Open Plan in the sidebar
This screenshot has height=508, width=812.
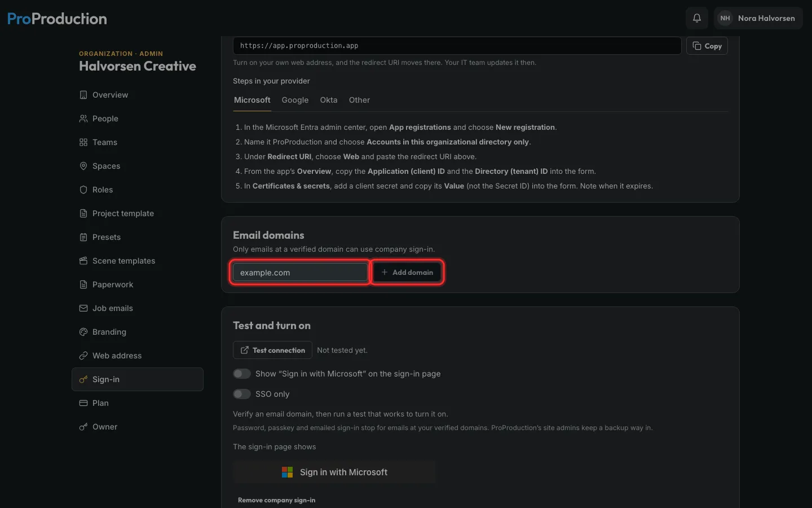click(138, 403)
